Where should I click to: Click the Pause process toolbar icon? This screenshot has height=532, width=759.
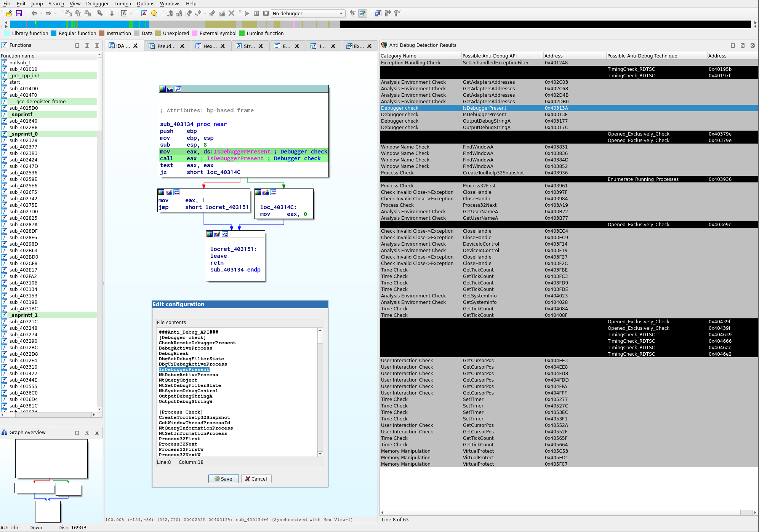coord(256,13)
